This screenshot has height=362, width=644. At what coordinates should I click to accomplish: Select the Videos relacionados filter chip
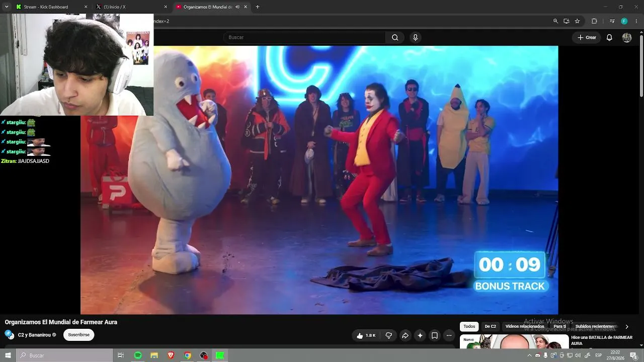click(525, 326)
